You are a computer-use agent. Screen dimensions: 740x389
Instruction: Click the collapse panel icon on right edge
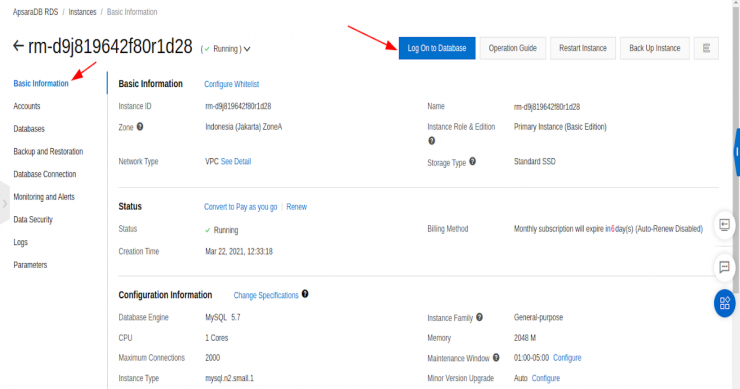724,225
